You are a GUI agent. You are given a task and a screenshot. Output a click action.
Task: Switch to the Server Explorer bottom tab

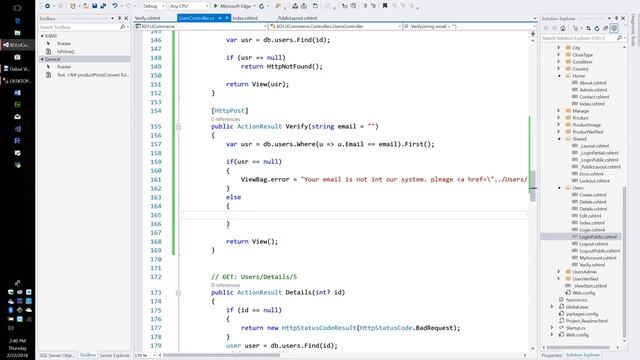click(114, 356)
